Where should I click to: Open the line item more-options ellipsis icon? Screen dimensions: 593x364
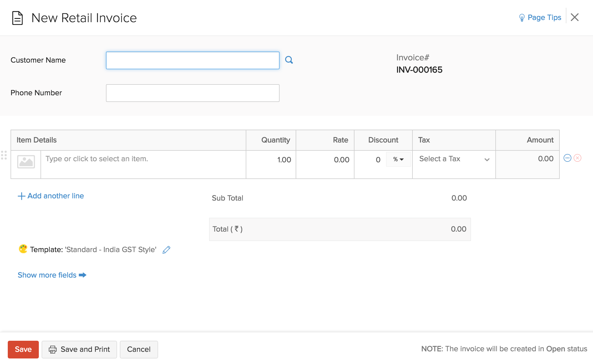pos(567,158)
